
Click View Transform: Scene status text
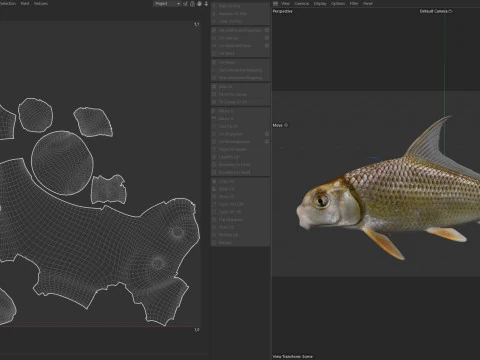[293, 357]
